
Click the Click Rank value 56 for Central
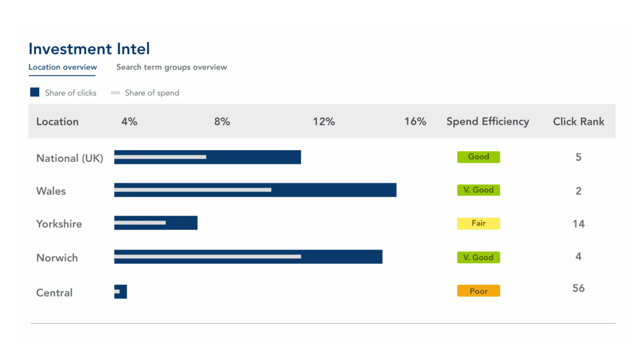pyautogui.click(x=579, y=288)
